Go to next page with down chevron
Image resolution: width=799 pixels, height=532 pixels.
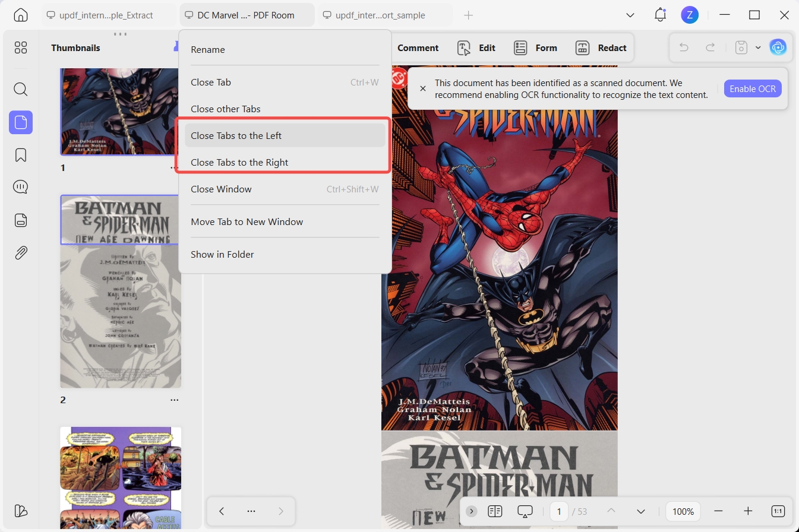point(640,511)
